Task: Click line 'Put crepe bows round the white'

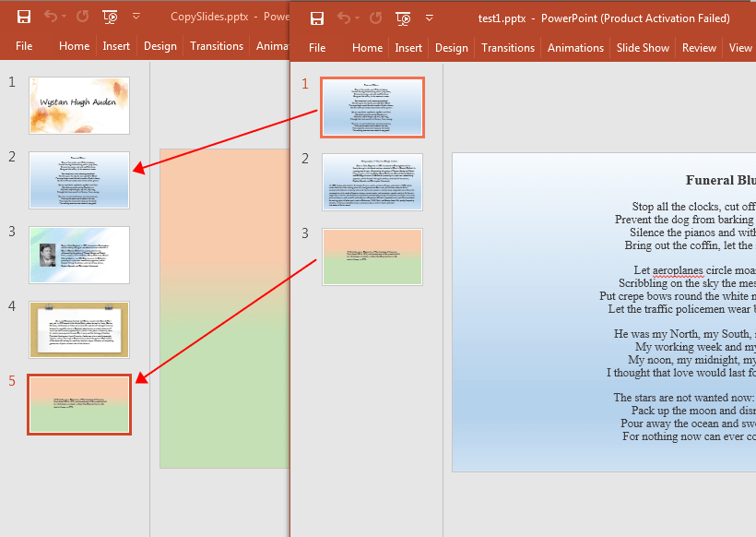Action: [x=678, y=296]
